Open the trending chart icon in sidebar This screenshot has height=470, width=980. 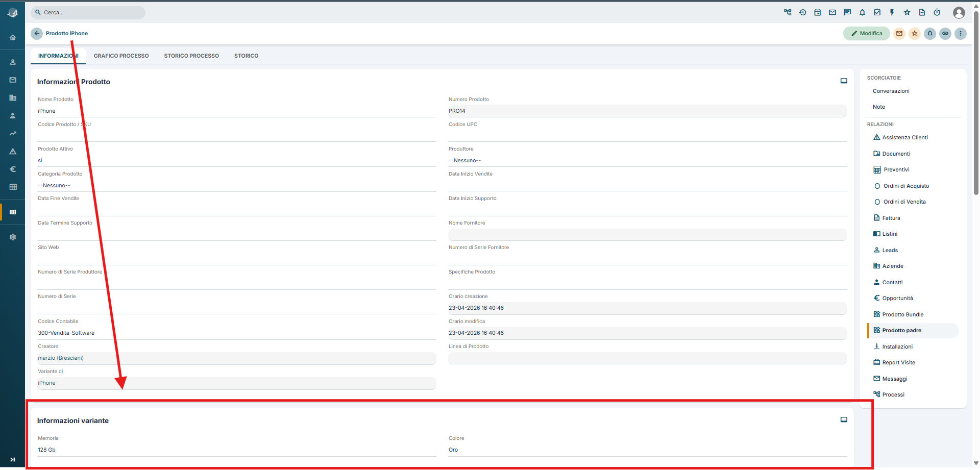tap(13, 133)
